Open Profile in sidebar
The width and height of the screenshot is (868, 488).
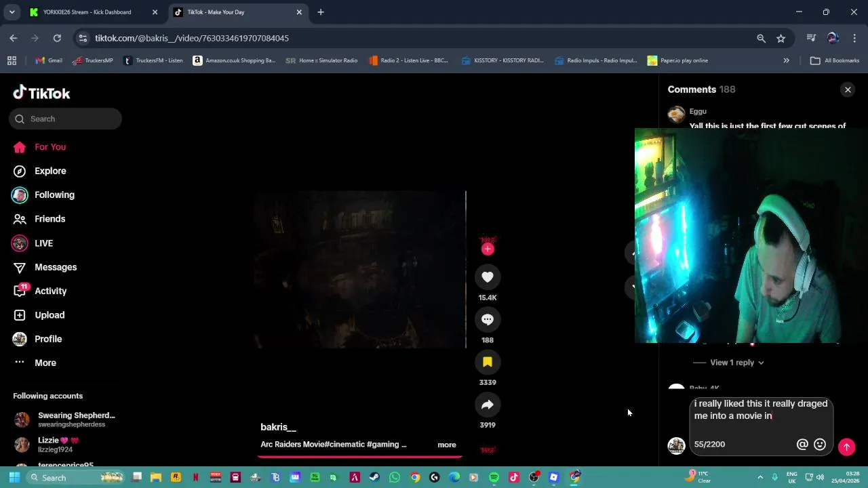coord(48,339)
